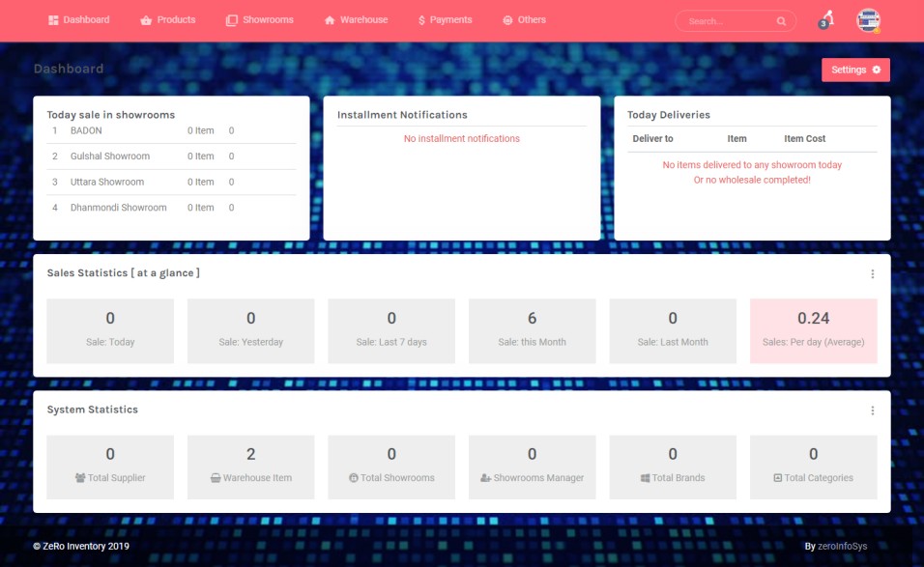
Task: Click the Settings button
Action: 855,70
